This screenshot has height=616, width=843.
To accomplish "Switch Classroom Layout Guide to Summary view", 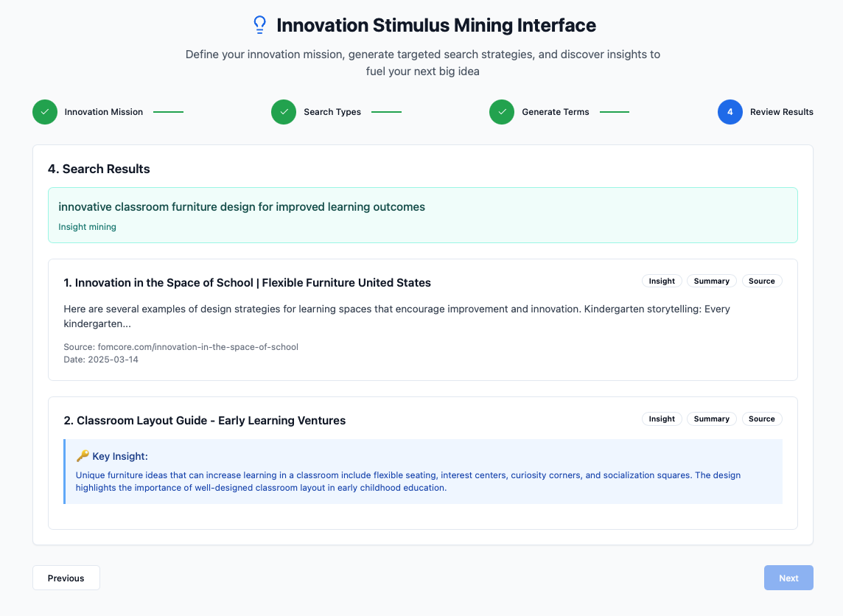I will click(711, 419).
